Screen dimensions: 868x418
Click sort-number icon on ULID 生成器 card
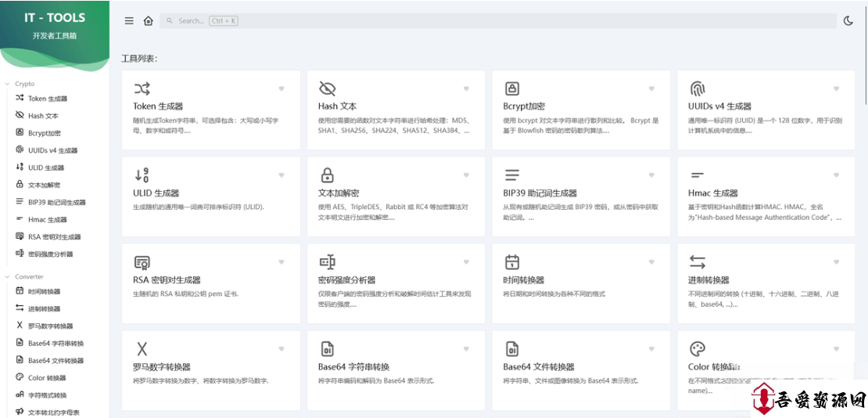pos(142,175)
